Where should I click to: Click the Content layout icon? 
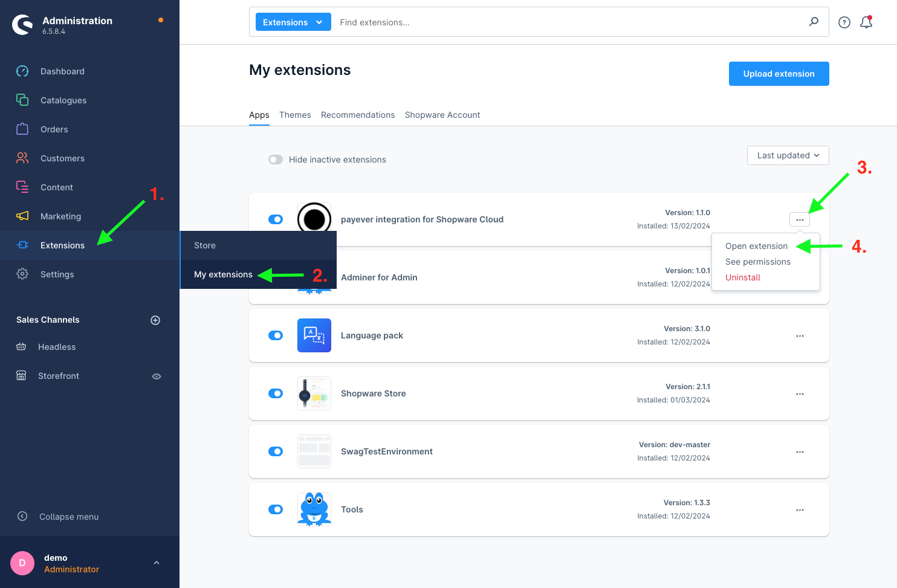tap(22, 187)
